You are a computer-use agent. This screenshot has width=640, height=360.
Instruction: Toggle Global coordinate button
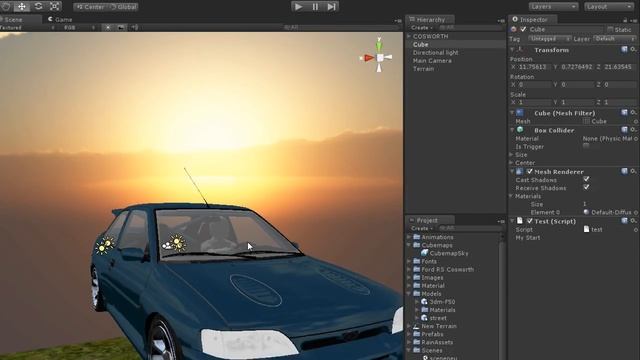(x=123, y=7)
